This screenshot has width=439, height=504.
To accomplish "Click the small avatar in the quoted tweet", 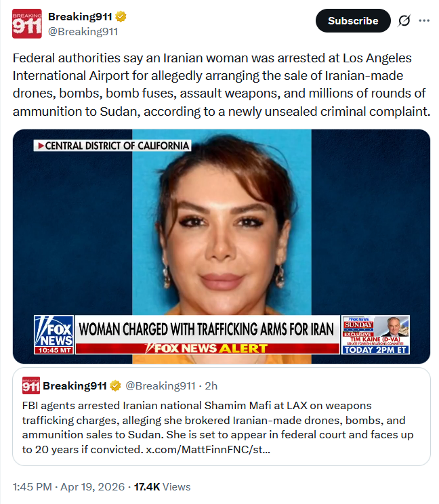I will click(x=31, y=385).
